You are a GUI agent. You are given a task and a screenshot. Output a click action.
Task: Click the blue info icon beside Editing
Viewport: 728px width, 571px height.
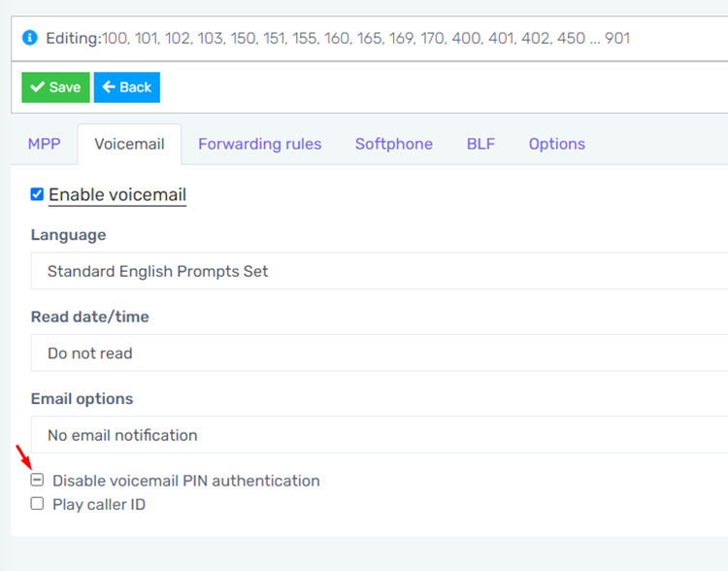tap(30, 38)
